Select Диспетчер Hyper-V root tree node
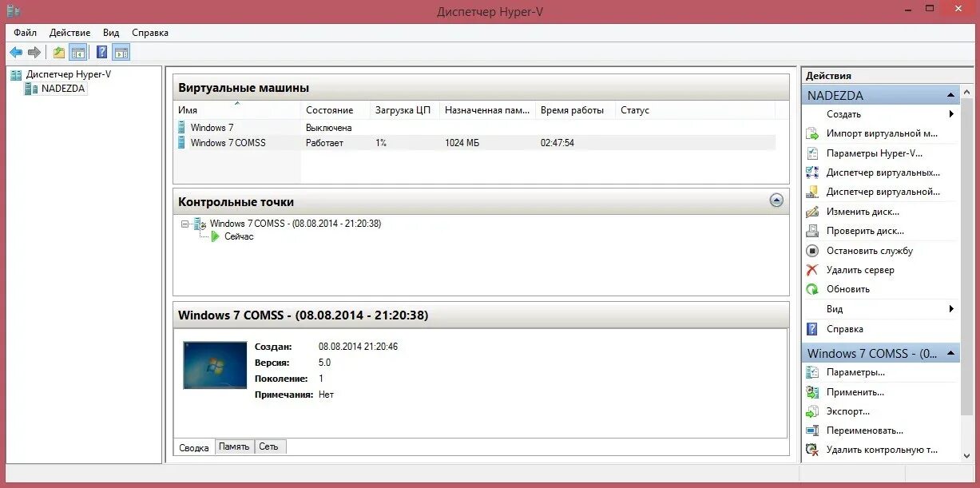Screen dimensions: 980x488 [x=69, y=74]
